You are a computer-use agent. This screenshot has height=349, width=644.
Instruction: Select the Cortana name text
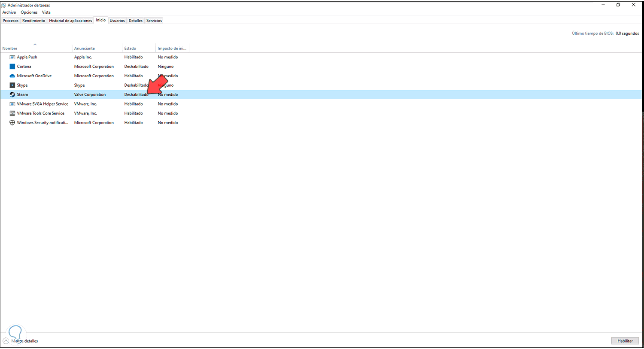(24, 67)
